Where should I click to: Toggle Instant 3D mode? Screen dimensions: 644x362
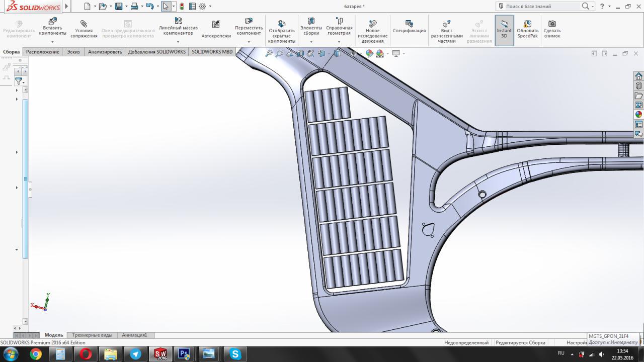click(x=504, y=30)
